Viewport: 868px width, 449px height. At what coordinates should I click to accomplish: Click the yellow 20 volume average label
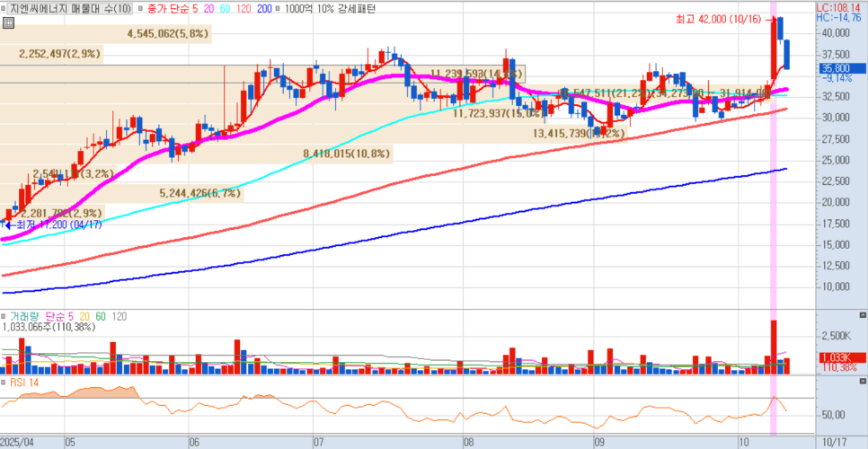click(84, 316)
